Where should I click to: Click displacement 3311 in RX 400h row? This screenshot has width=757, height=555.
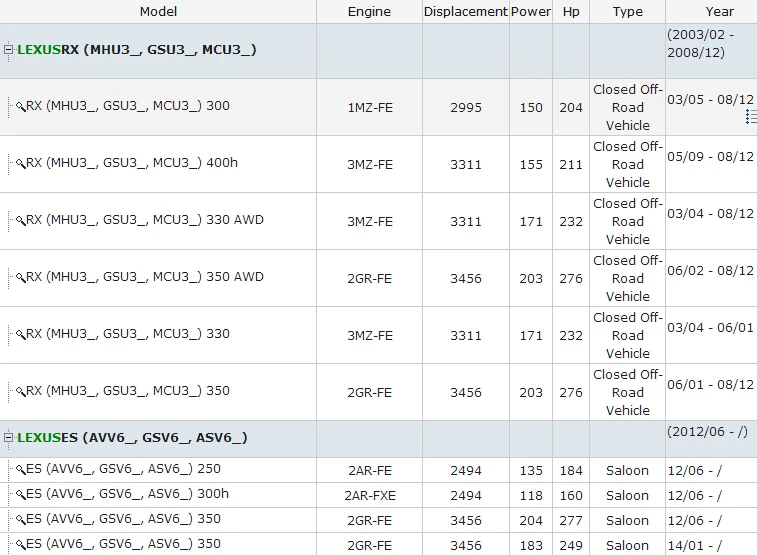pos(466,165)
